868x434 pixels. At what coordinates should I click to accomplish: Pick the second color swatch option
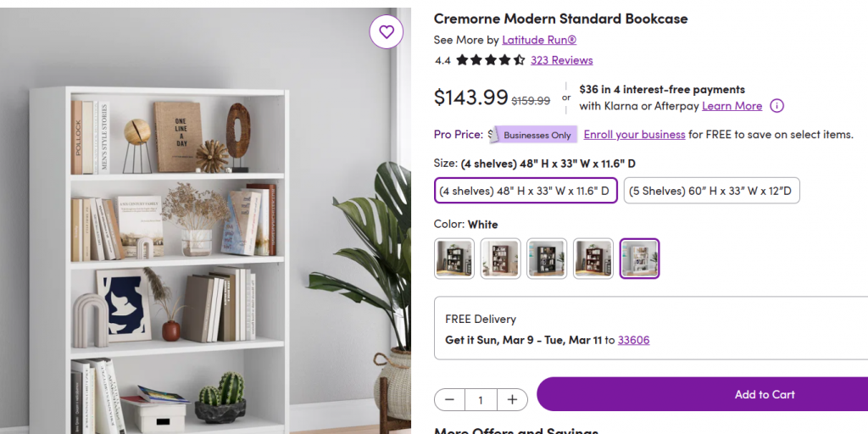click(x=500, y=259)
